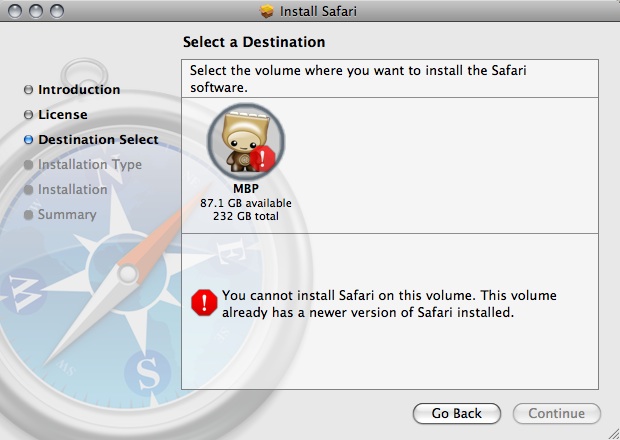Click the window resize grip corner
Viewport: 620px width, 440px height.
[x=612, y=433]
